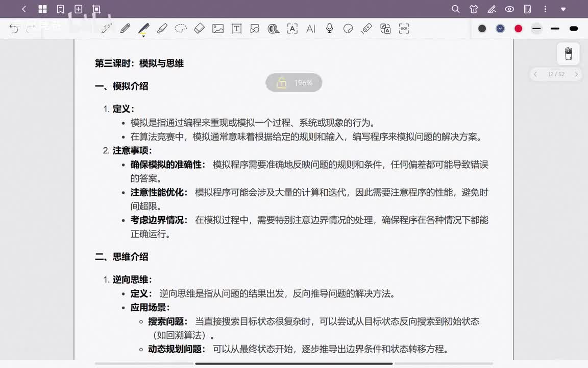Open the AI assistant
Viewport: 588px width, 368px height.
[x=310, y=29]
